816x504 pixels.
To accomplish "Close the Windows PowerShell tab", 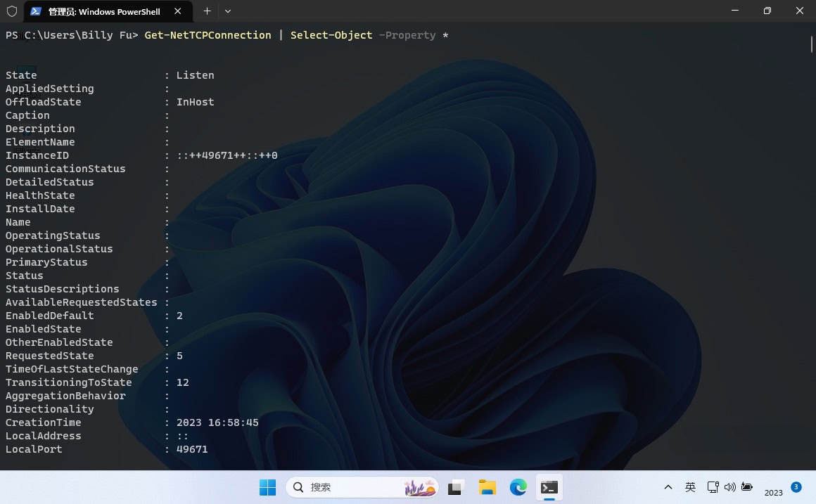I will (178, 11).
